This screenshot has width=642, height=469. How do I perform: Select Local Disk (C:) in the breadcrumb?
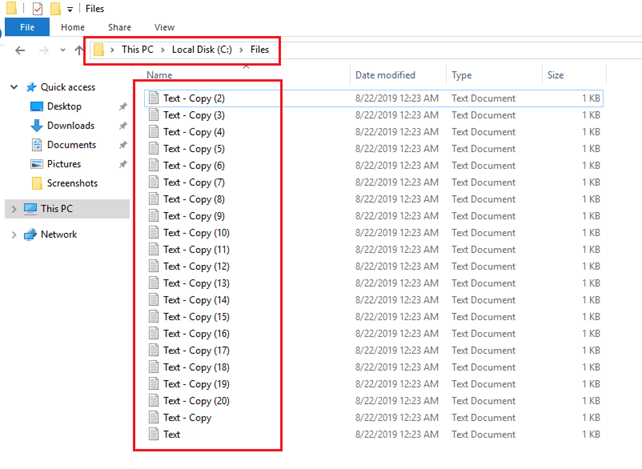tap(202, 50)
